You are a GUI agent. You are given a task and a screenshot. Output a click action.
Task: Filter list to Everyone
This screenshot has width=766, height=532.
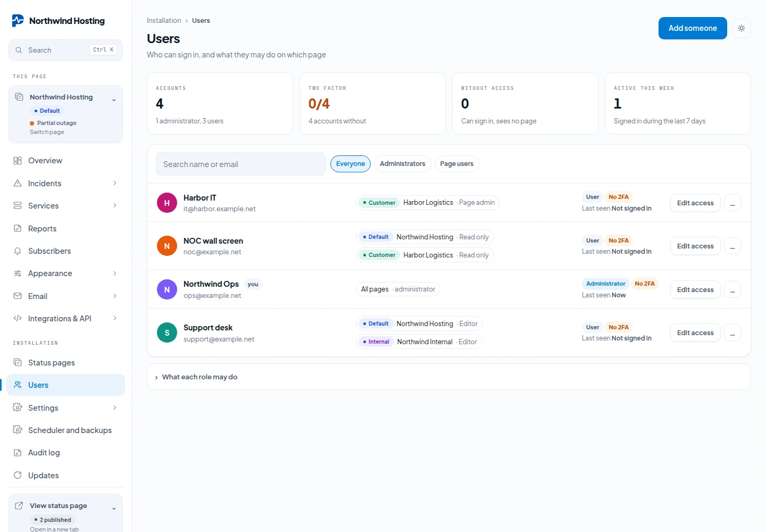(x=351, y=164)
